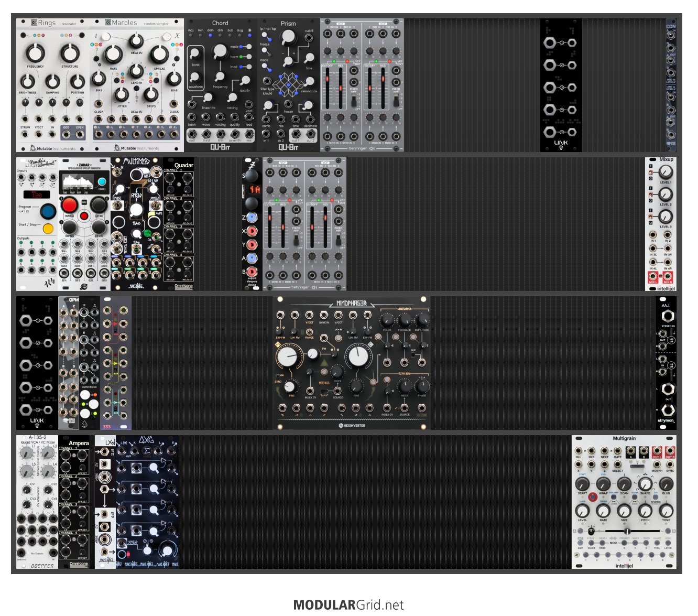This screenshot has width=698, height=616.
Task: Click the Chord root output jack
Action: (192, 134)
